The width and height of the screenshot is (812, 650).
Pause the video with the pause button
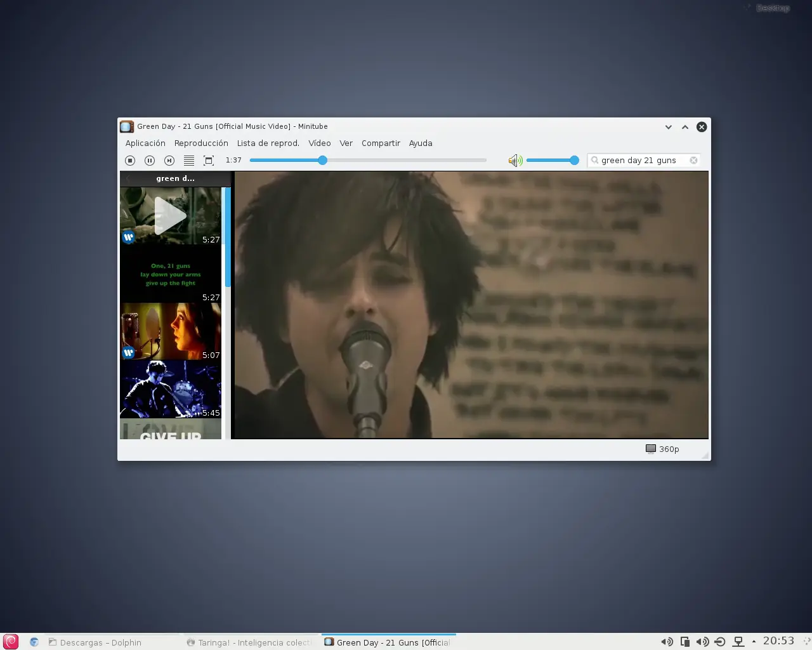(x=150, y=161)
